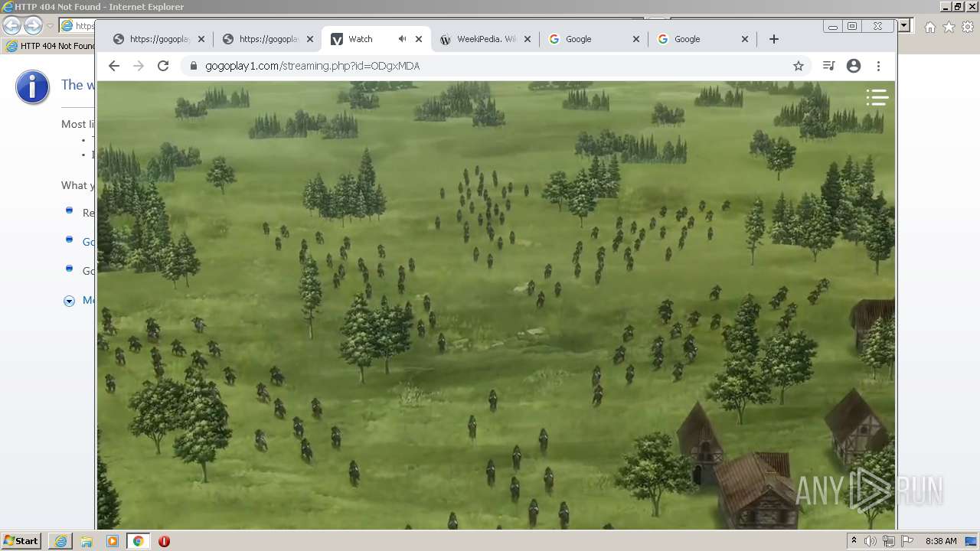
Task: Click the lock icon beside the URL
Action: click(x=194, y=66)
